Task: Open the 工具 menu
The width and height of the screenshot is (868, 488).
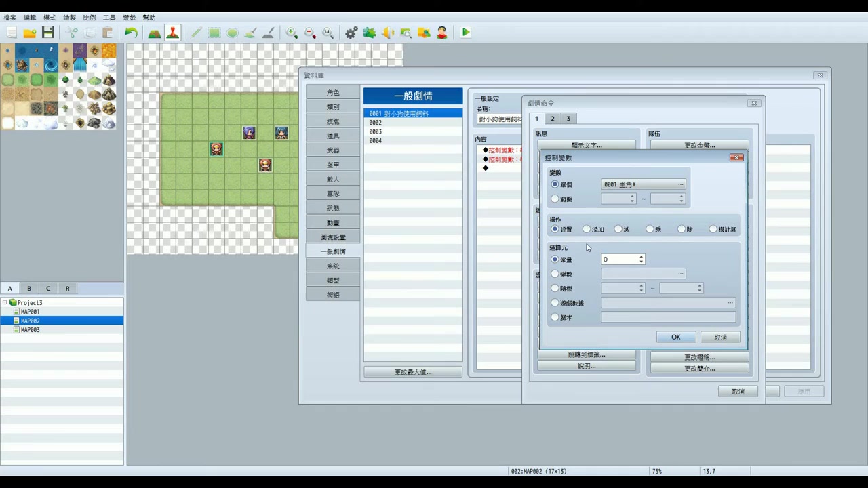Action: point(108,18)
